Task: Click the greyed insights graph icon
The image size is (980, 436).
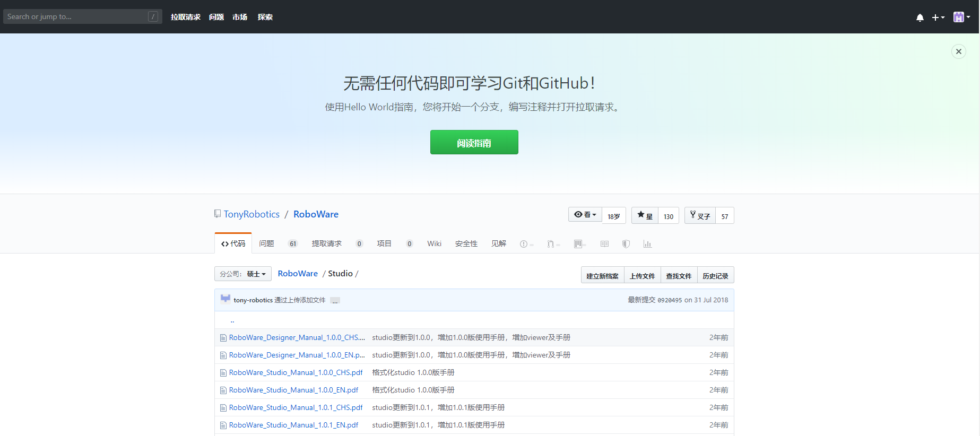Action: [647, 244]
